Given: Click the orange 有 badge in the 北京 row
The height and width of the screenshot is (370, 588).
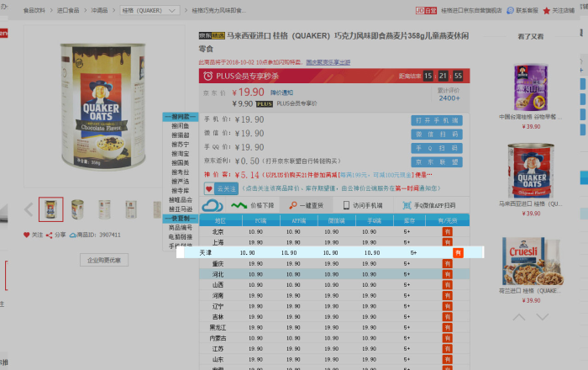Looking at the screenshot, I should (448, 232).
